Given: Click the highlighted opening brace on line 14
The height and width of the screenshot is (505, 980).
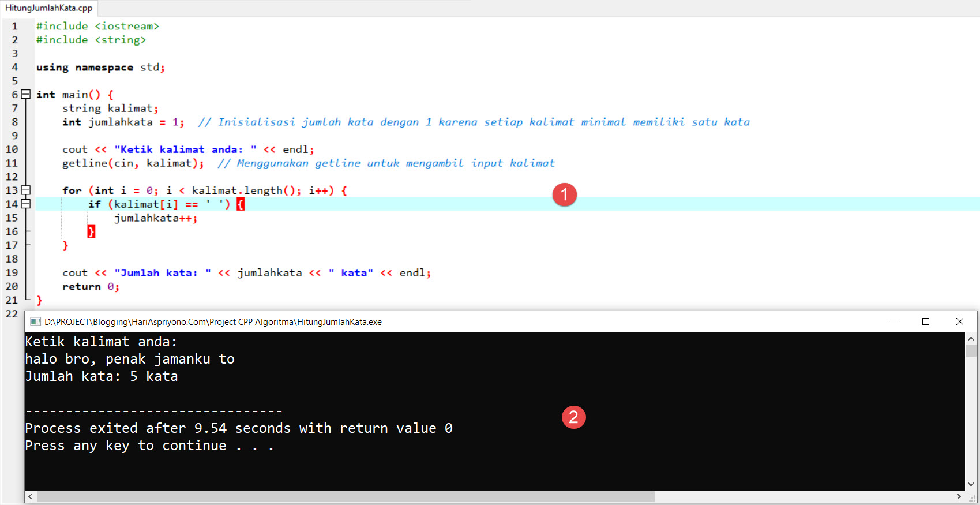Looking at the screenshot, I should (x=241, y=204).
